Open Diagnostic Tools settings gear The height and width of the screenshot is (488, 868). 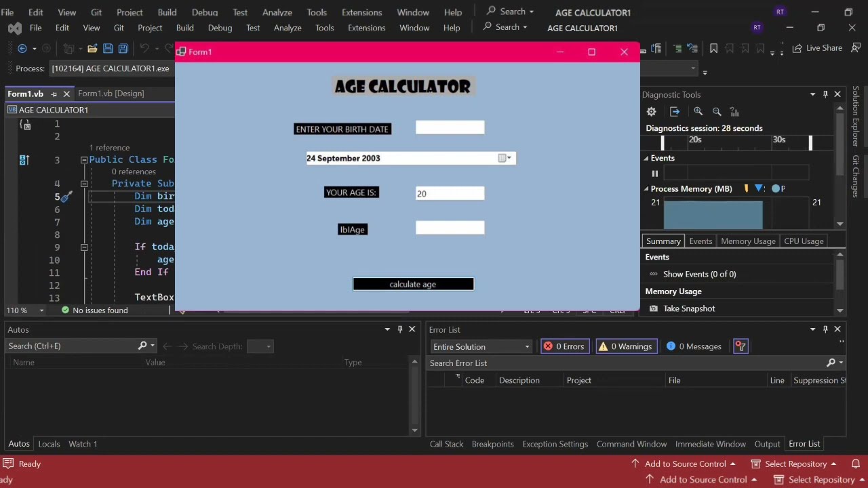[652, 112]
